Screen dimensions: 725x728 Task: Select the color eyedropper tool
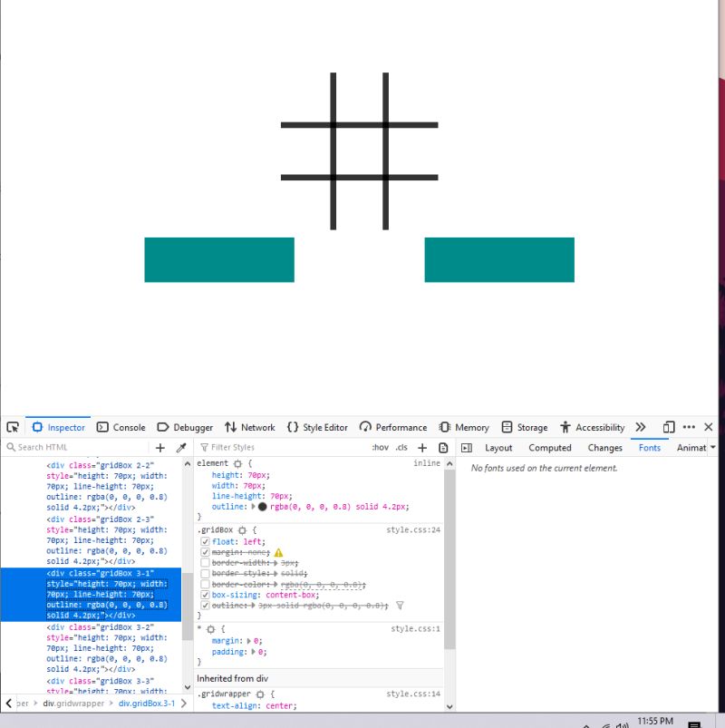click(181, 445)
